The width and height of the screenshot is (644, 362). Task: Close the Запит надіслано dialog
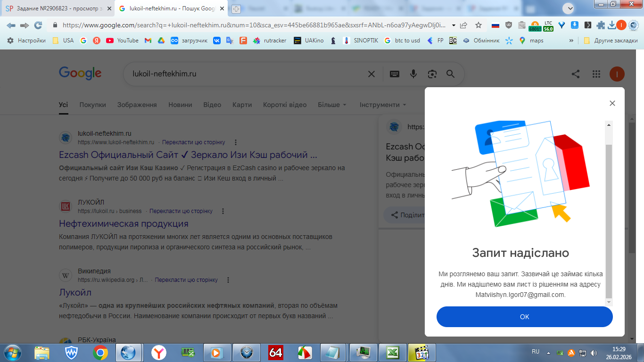point(612,103)
